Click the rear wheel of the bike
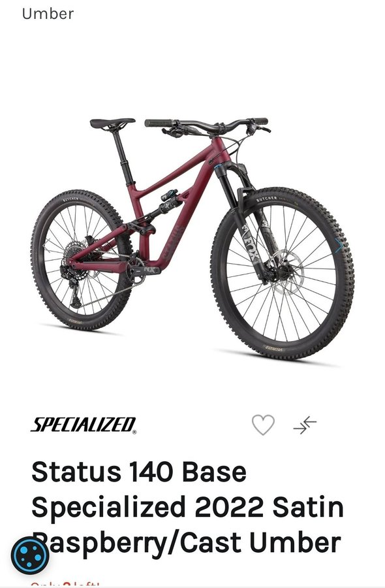 [82, 260]
